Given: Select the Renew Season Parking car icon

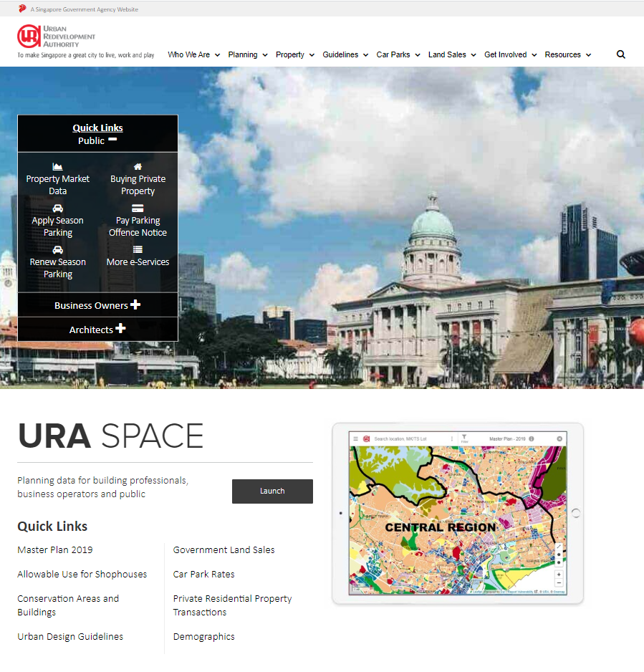Looking at the screenshot, I should point(57,250).
